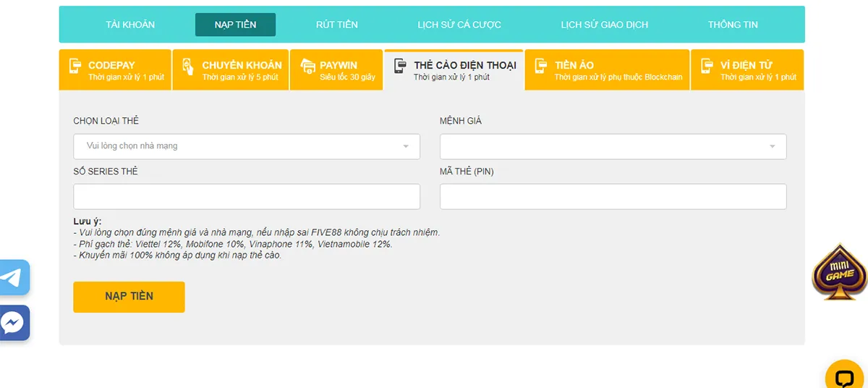Focus the Mã Thẻ (PIN) input field

(613, 196)
